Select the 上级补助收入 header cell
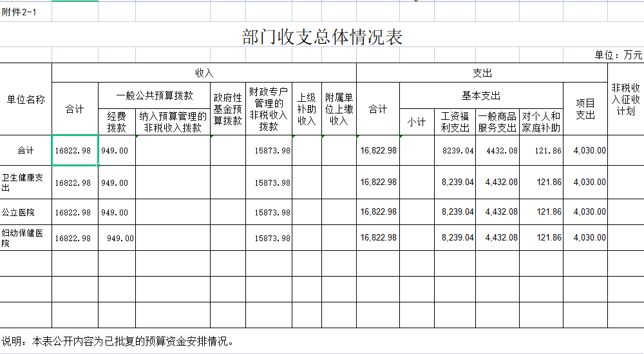 click(307, 109)
